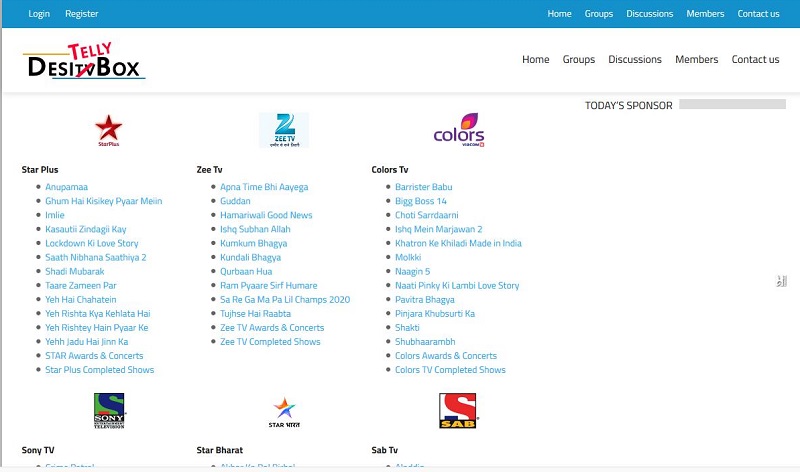The width and height of the screenshot is (800, 472).
Task: Open Home in the blue top bar
Action: click(x=559, y=14)
